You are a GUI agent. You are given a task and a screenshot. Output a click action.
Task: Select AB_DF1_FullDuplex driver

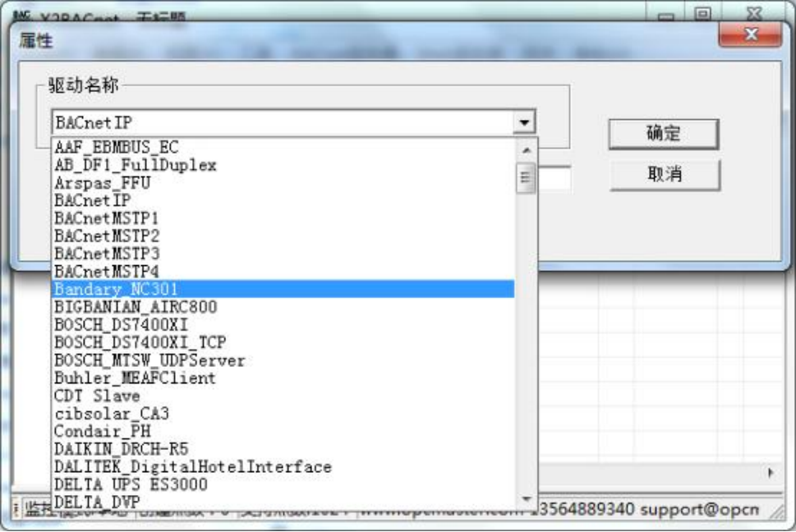[283, 165]
